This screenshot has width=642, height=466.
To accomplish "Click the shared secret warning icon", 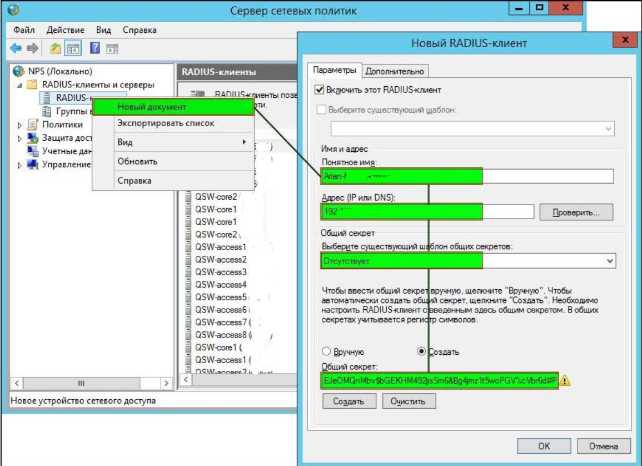I will [565, 381].
